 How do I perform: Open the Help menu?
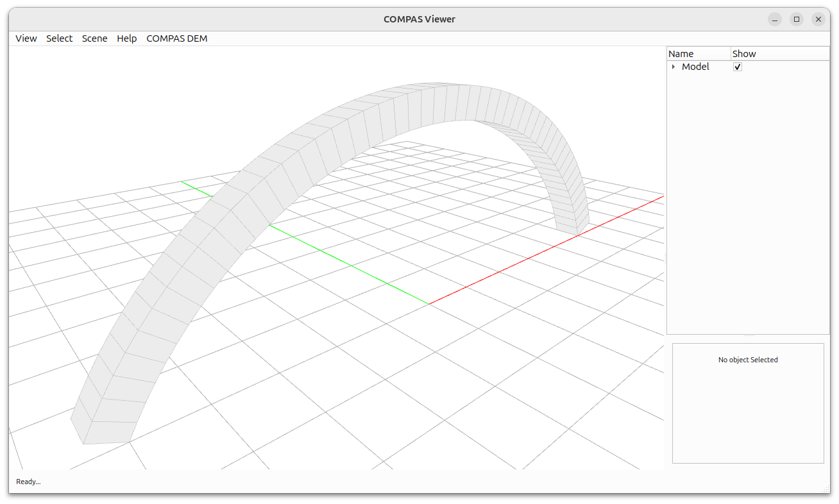point(126,38)
